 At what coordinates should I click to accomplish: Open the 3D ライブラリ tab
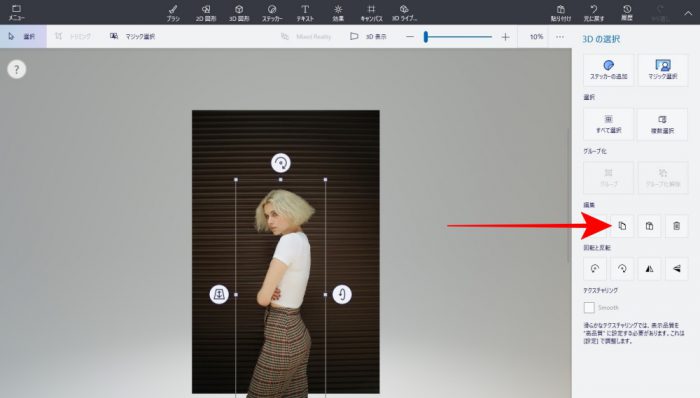point(404,12)
